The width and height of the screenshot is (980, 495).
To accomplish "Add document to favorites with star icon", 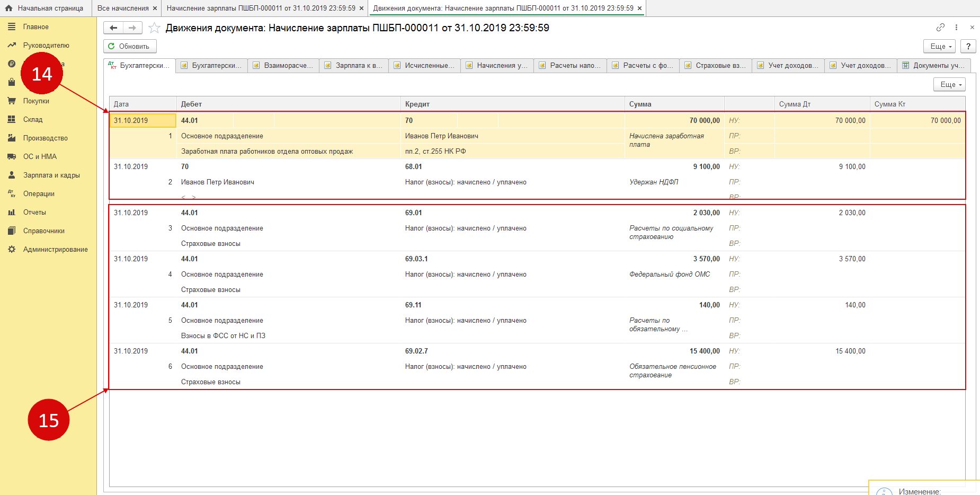I will [154, 28].
